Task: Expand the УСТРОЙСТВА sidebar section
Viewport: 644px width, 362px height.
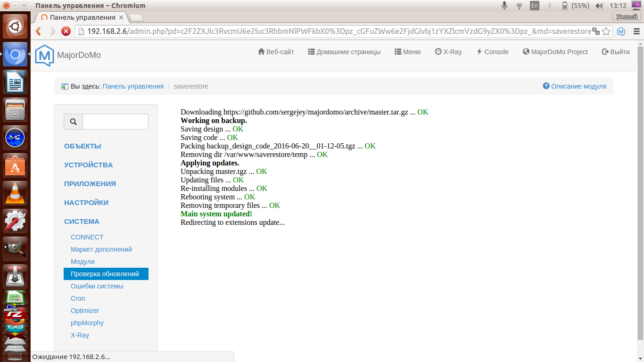Action: tap(89, 165)
